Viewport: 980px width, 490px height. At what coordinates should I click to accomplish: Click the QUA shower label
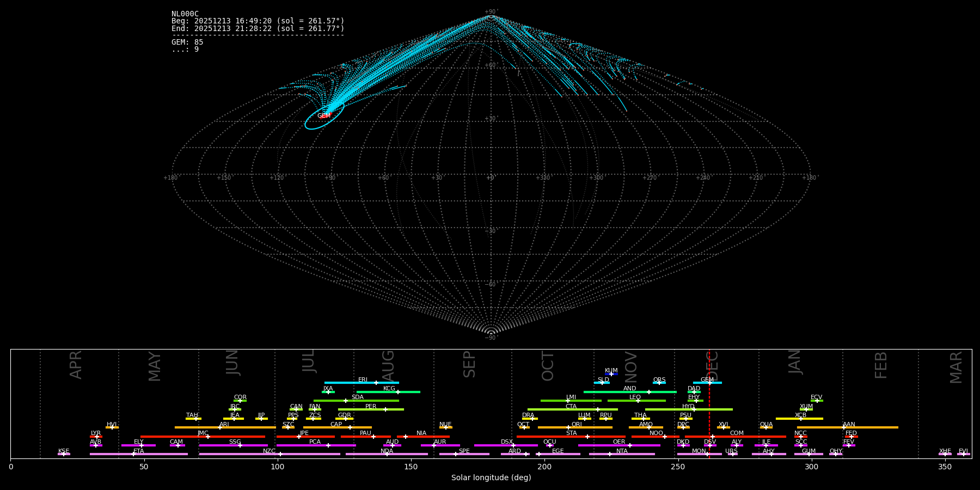[766, 425]
